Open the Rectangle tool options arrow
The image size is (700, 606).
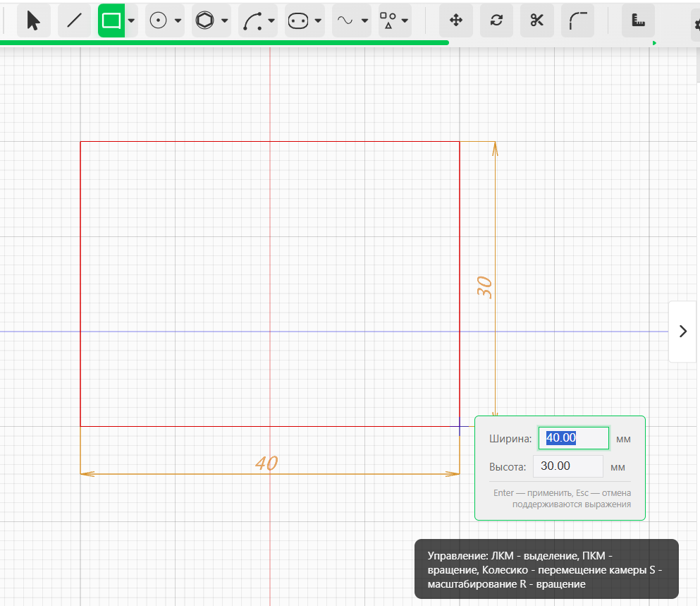pos(131,20)
